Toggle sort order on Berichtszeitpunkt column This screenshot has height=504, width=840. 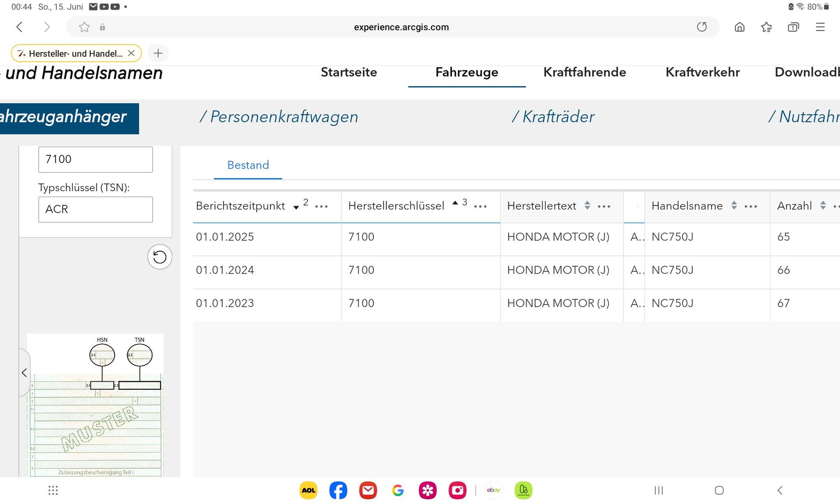click(296, 206)
